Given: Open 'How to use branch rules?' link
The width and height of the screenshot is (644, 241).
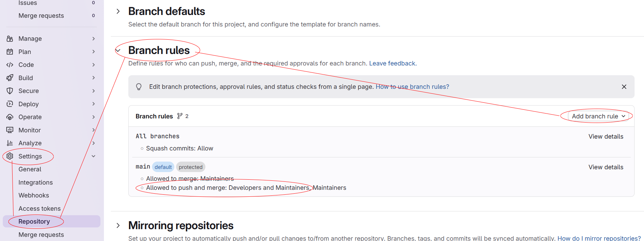Looking at the screenshot, I should tap(412, 87).
